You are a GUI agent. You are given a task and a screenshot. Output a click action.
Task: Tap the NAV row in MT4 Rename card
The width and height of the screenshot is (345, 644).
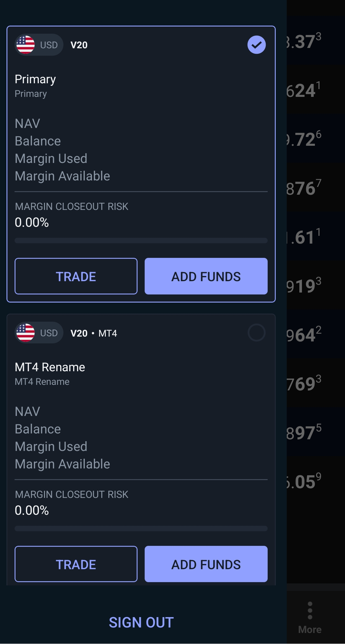(28, 412)
